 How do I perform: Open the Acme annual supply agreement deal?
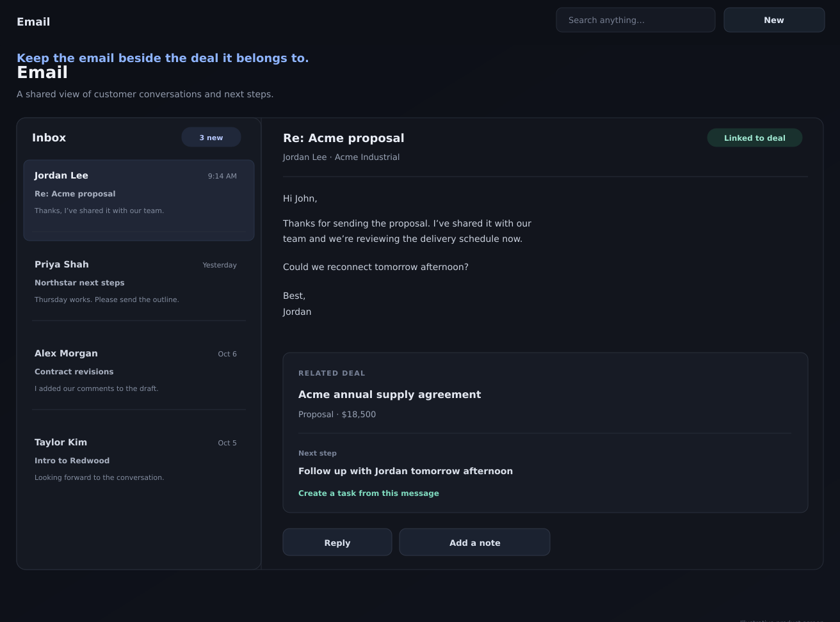click(x=389, y=395)
